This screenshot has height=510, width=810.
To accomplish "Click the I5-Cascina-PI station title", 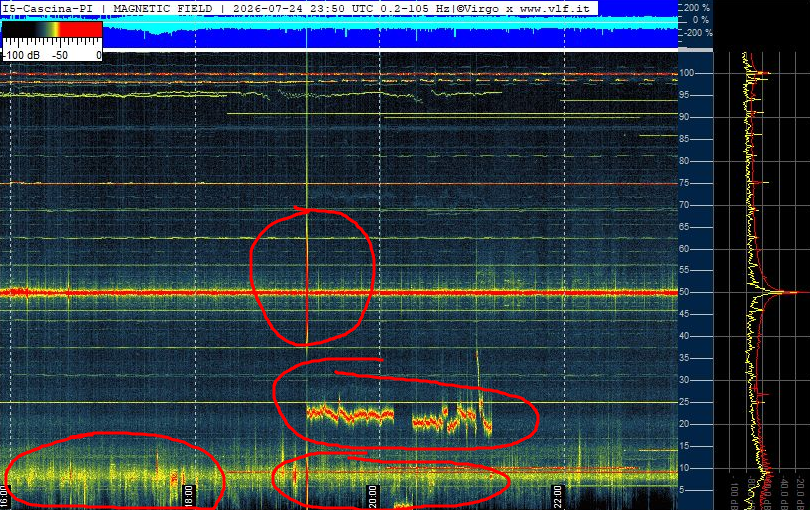I will [x=48, y=9].
